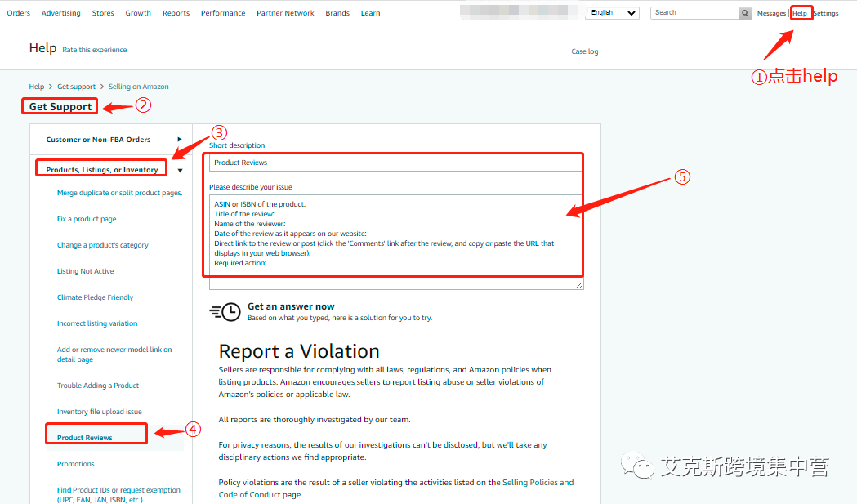Open the Orders menu
857x504 pixels.
19,12
